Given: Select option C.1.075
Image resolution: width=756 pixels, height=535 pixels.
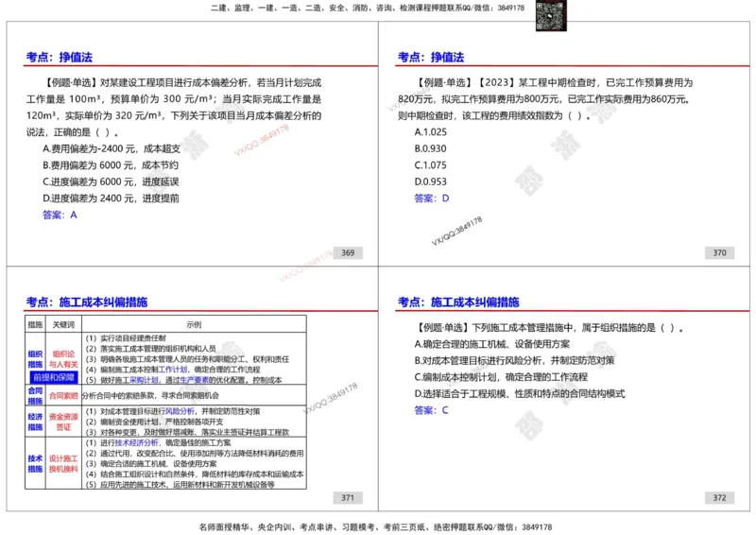Looking at the screenshot, I should click(x=431, y=165).
